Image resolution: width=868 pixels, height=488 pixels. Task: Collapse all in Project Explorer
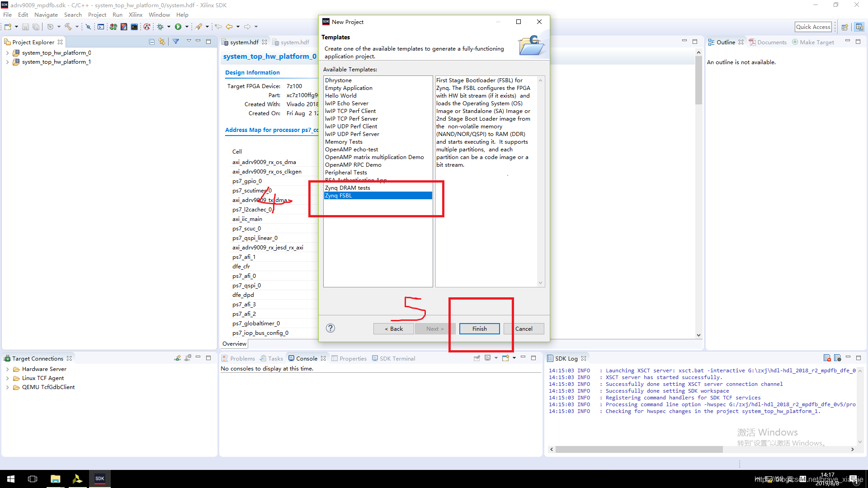point(152,42)
